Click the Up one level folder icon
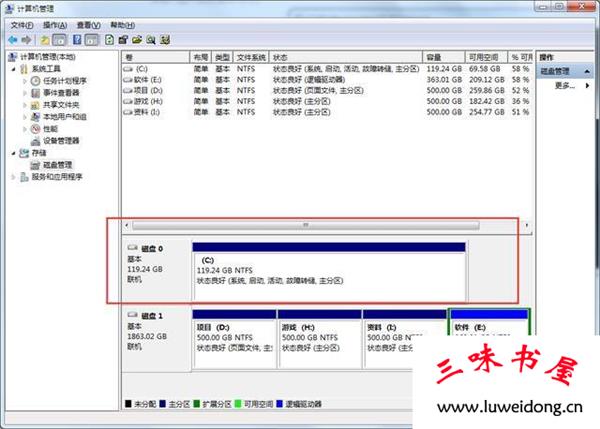This screenshot has width=600, height=429. [45, 40]
